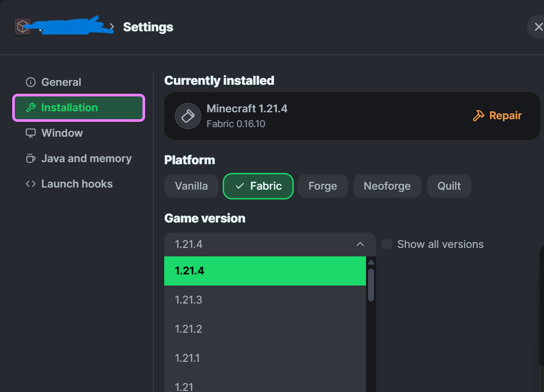The width and height of the screenshot is (544, 392).
Task: Click the Currently installed heading
Action: click(219, 81)
